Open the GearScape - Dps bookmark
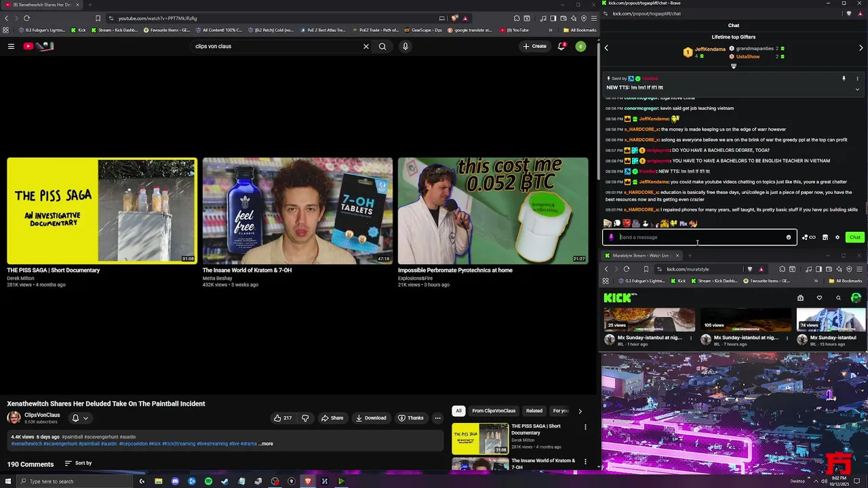 (423, 30)
